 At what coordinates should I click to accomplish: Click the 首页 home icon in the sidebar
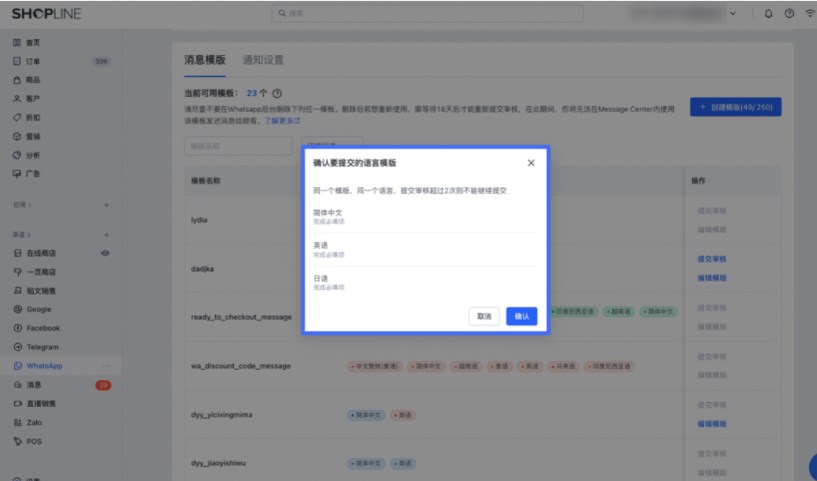(17, 42)
